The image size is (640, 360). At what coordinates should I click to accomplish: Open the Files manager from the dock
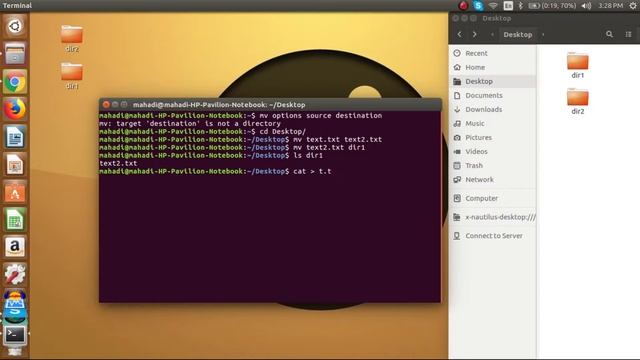point(15,53)
